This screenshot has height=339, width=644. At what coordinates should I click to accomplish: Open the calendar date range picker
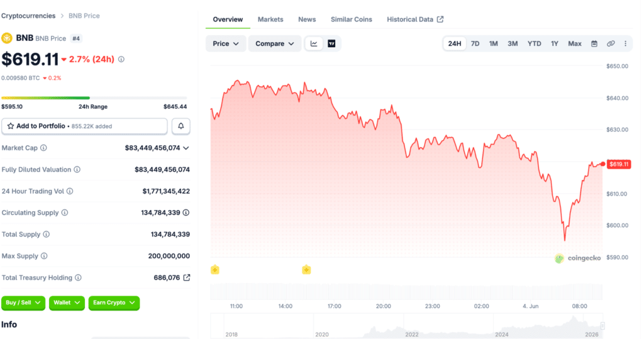coord(594,43)
